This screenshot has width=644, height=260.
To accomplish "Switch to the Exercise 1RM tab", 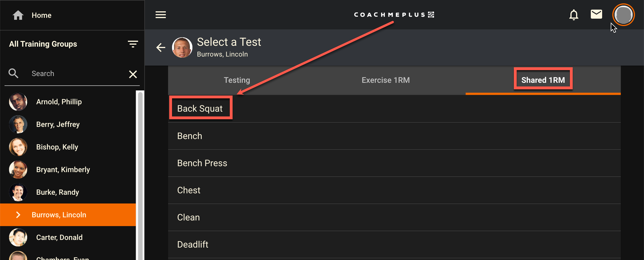I will [385, 80].
